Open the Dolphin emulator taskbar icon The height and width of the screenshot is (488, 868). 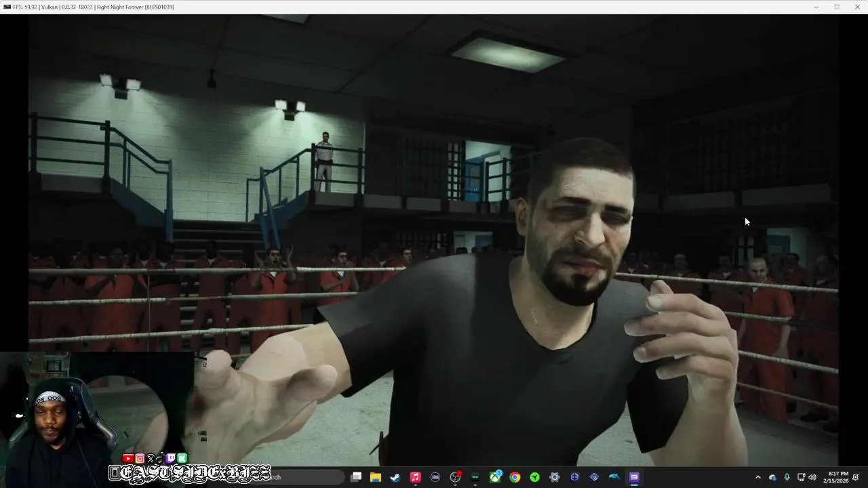614,477
